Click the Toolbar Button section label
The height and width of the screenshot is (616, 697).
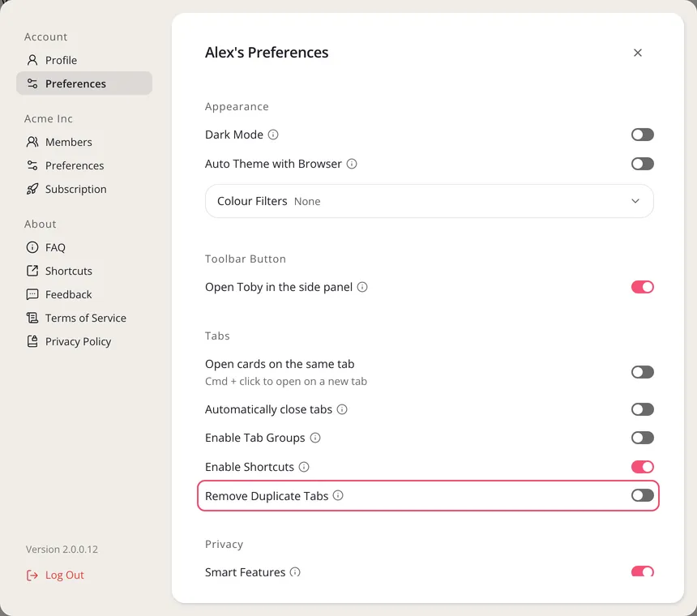[x=246, y=259]
